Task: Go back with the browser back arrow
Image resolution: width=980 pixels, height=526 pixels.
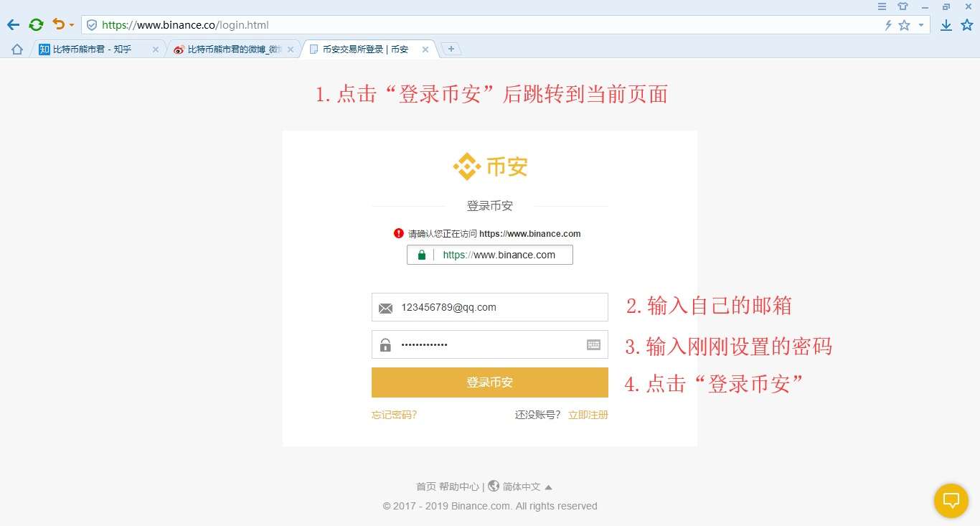Action: (x=13, y=25)
